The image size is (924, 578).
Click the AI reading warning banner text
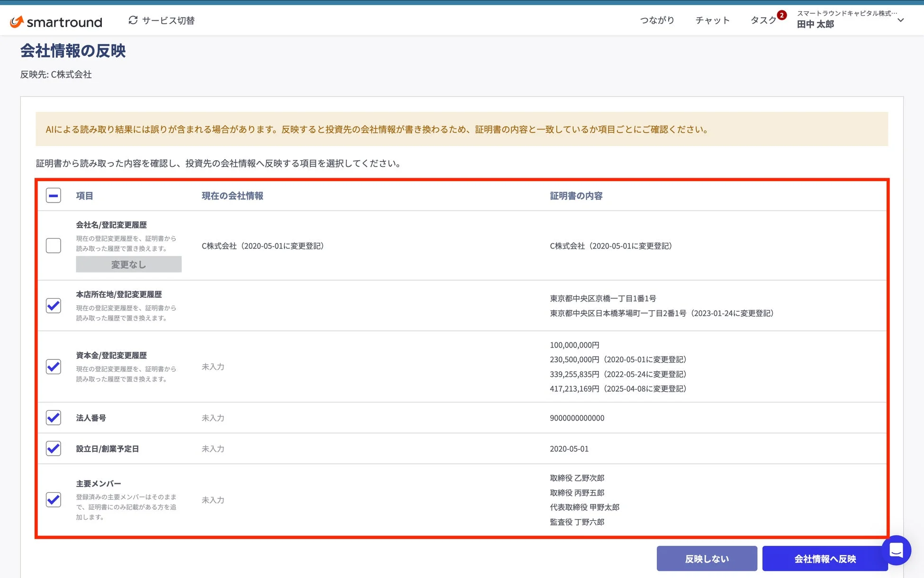(x=377, y=129)
